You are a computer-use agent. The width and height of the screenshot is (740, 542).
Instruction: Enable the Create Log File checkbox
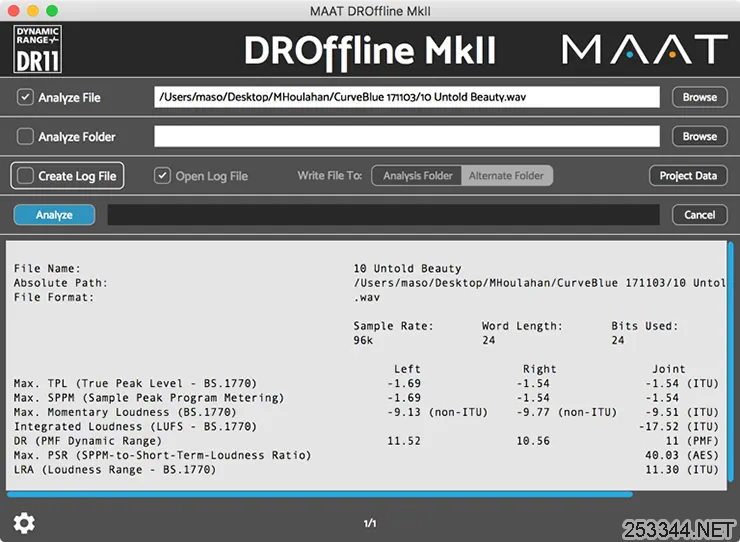tap(25, 176)
